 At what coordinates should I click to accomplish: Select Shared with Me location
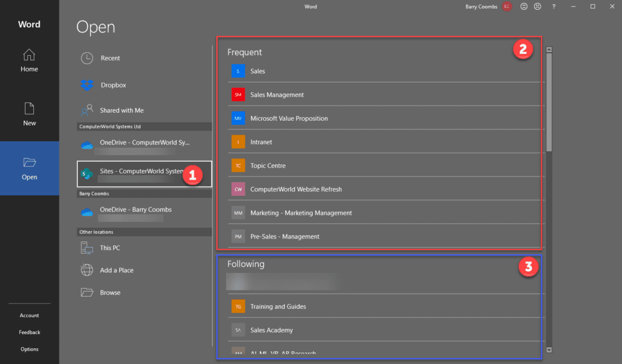(x=145, y=110)
